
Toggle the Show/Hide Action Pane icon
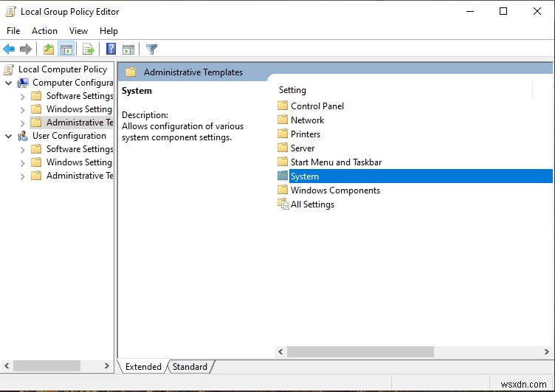pos(128,49)
